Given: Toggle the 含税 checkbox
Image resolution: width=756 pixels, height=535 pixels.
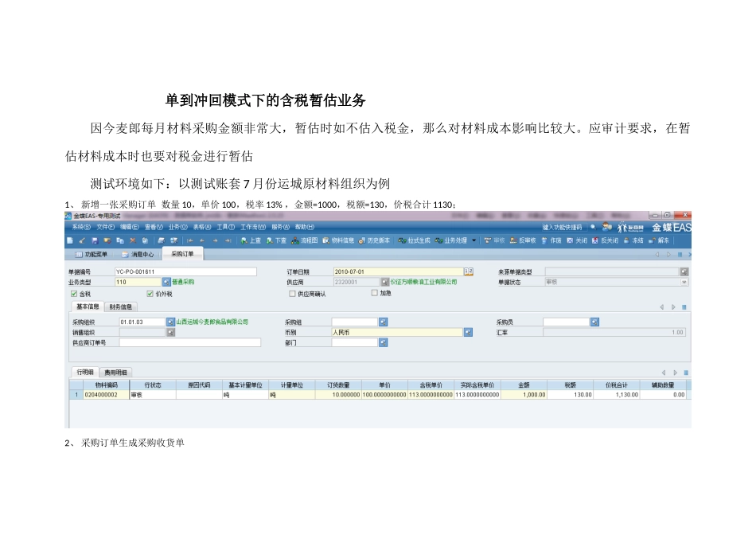Looking at the screenshot, I should pos(73,293).
